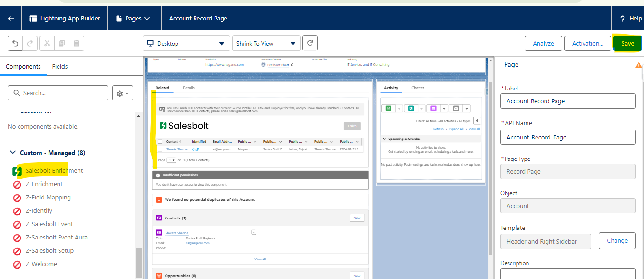Screen dimensions: 644x279
Task: Click the Prashant Bhatt account owner link
Action: (278, 65)
